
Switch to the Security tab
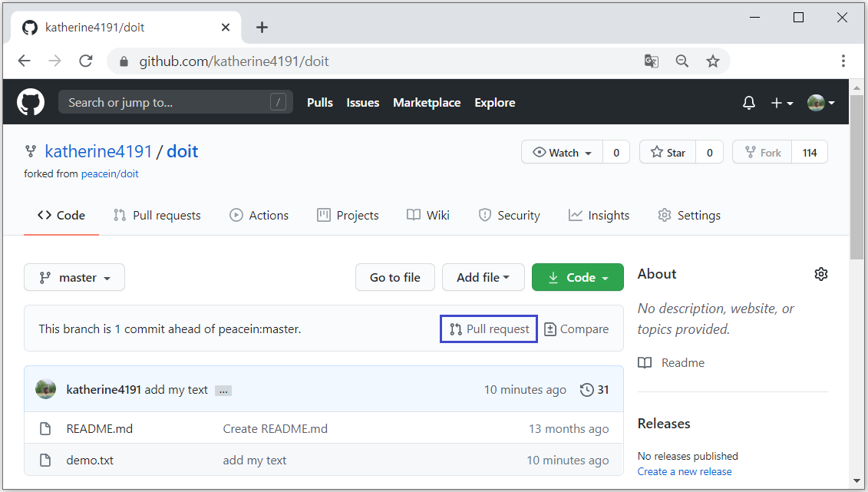510,215
